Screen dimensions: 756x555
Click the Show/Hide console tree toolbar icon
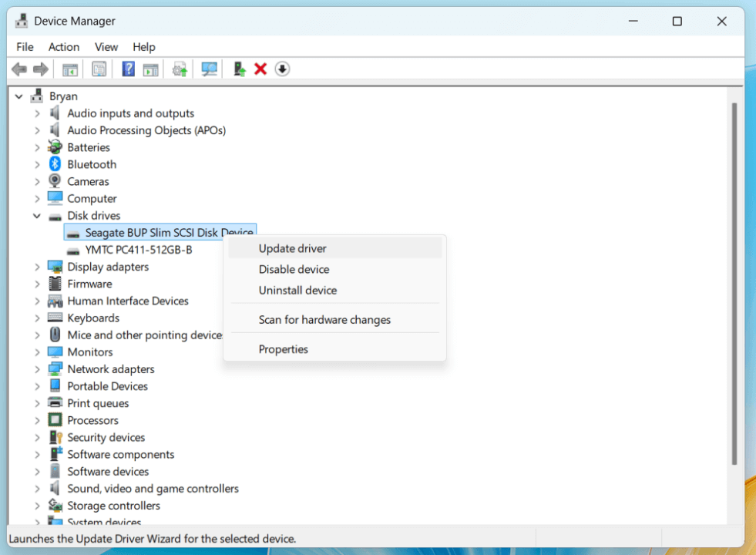(x=70, y=69)
